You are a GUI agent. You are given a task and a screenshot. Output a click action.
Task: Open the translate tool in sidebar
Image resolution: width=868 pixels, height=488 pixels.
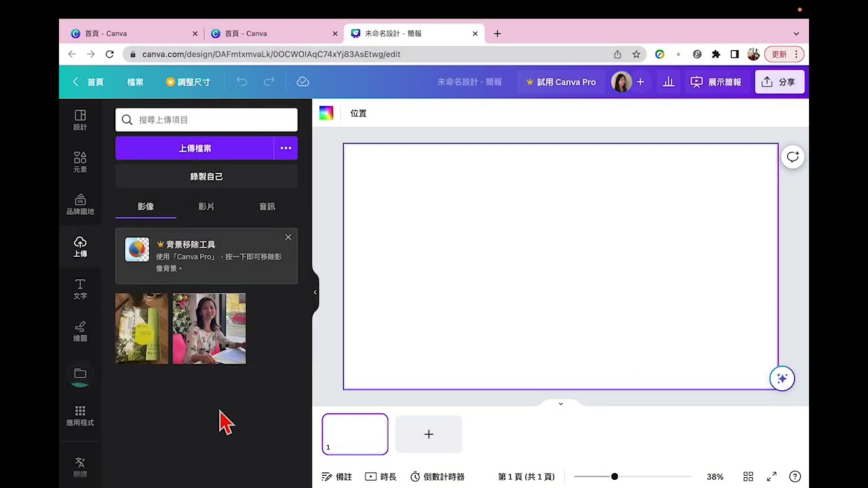click(x=80, y=466)
